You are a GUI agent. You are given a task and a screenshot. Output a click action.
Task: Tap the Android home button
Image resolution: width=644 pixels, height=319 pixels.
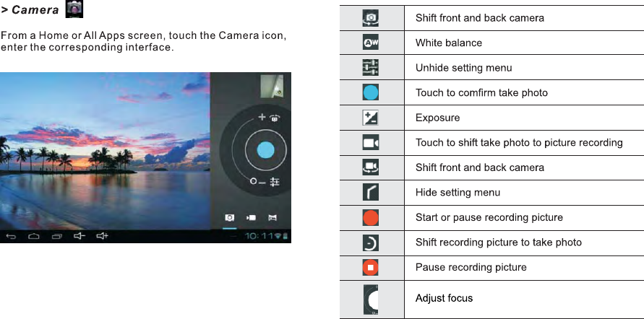[34, 236]
